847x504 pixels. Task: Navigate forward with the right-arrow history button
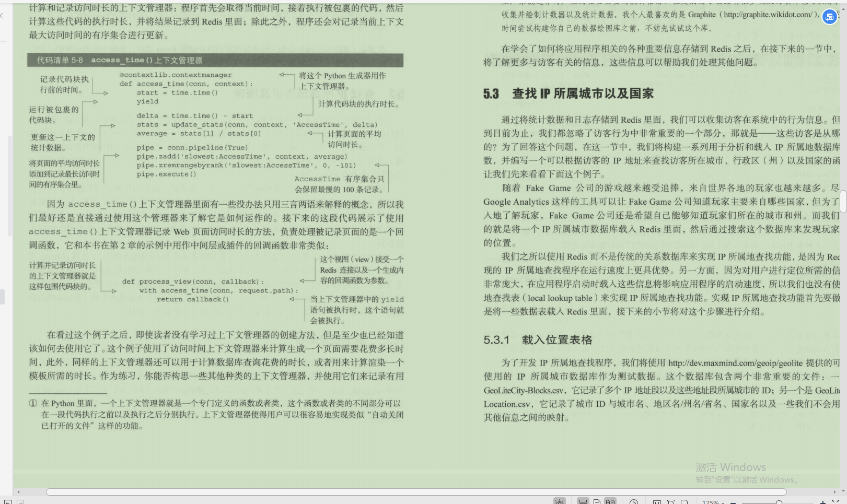(x=20, y=502)
